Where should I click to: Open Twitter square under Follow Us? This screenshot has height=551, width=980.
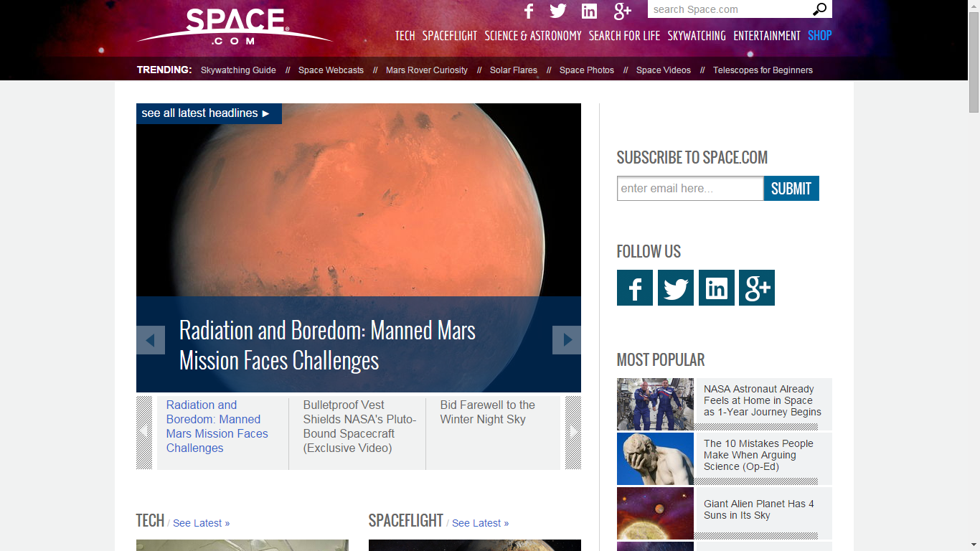coord(676,288)
